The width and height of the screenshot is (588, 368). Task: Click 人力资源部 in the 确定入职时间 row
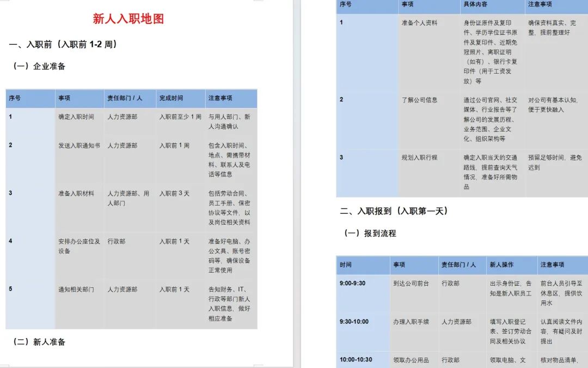122,117
